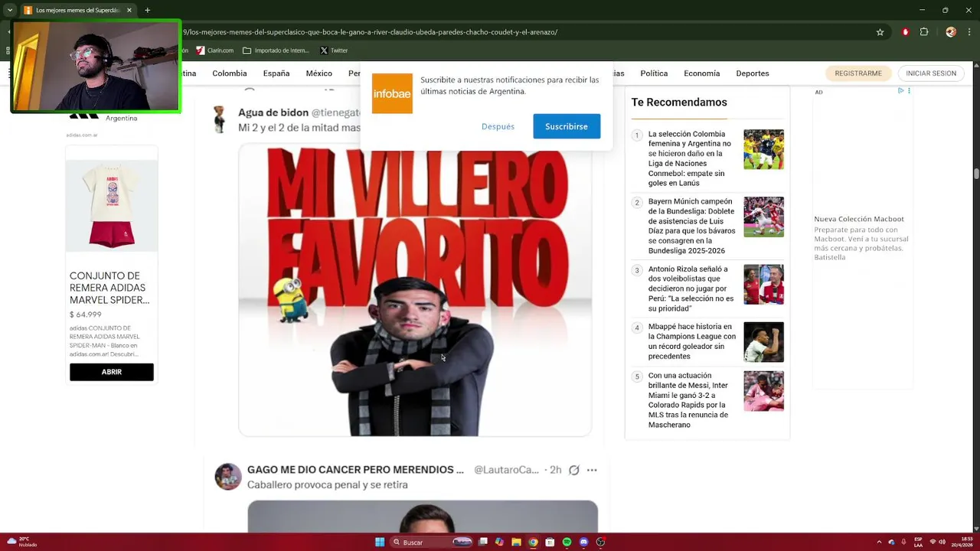This screenshot has height=551, width=980.
Task: Go to the México section
Action: tap(319, 73)
